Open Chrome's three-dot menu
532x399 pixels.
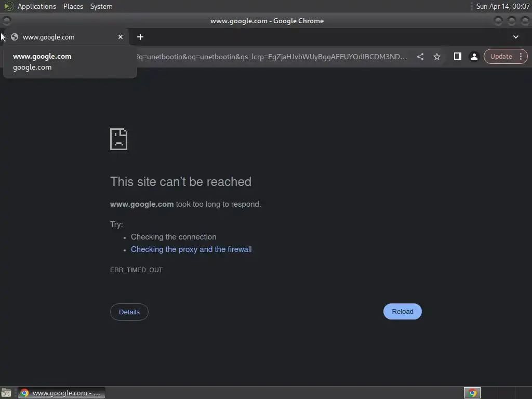(521, 56)
